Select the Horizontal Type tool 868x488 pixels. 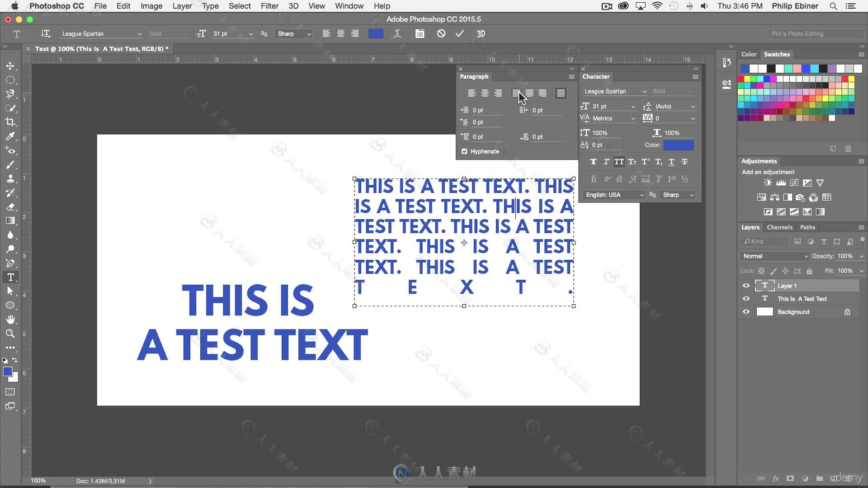(10, 277)
